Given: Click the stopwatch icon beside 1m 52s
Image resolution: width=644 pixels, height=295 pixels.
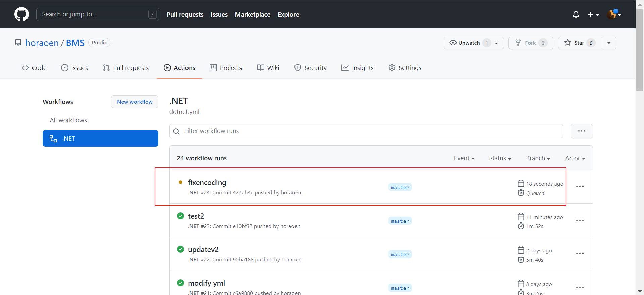Looking at the screenshot, I should [521, 226].
